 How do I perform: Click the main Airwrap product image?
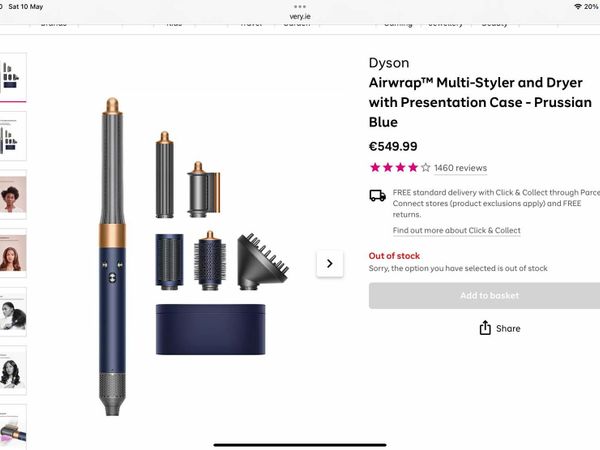pyautogui.click(x=193, y=256)
